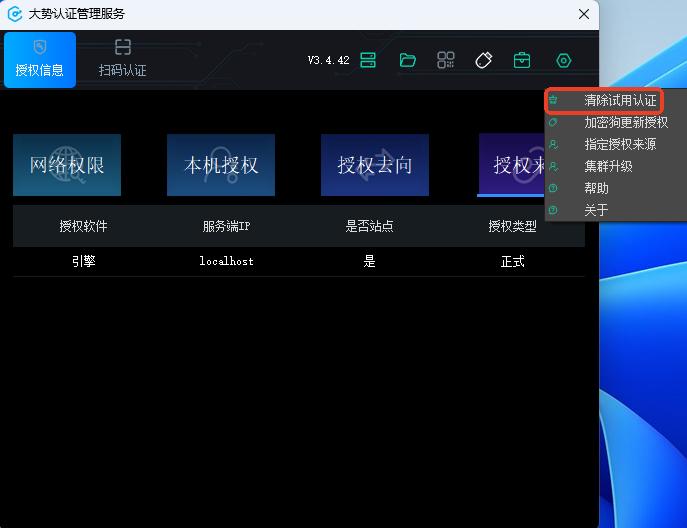Switch to the 授权信息 tab
Screen dimensions: 687x528
(40, 60)
